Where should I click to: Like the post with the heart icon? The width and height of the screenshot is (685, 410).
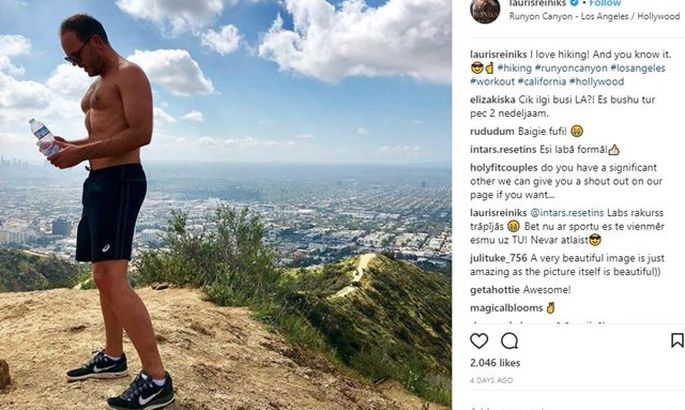(x=479, y=341)
